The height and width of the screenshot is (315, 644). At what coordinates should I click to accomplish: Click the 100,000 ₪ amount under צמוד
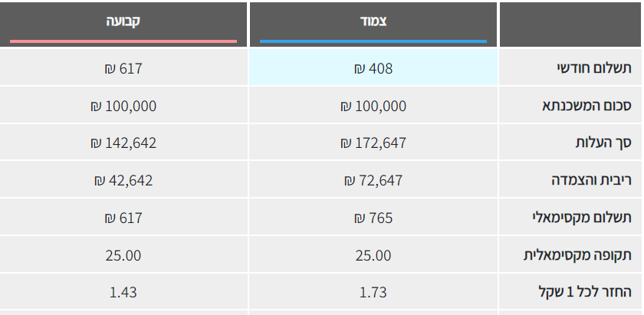[x=373, y=106]
